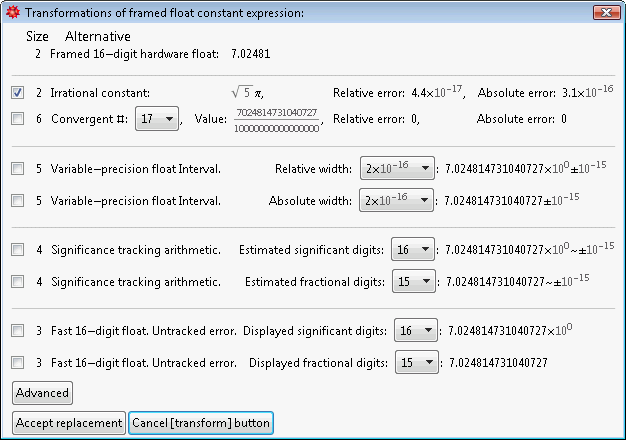This screenshot has height=440, width=626.
Task: Check Fast 16-digit float displayed fractional digits
Action: tap(18, 362)
